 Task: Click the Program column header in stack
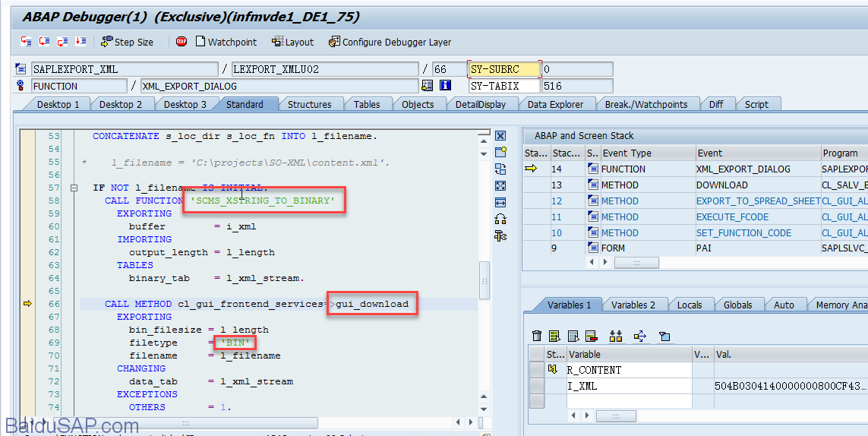point(844,153)
